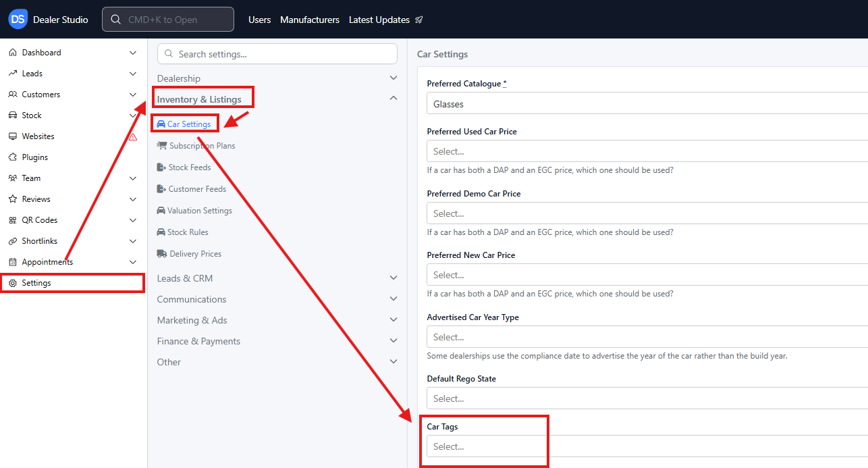Click the Subscription Plans cart icon

pyautogui.click(x=162, y=146)
